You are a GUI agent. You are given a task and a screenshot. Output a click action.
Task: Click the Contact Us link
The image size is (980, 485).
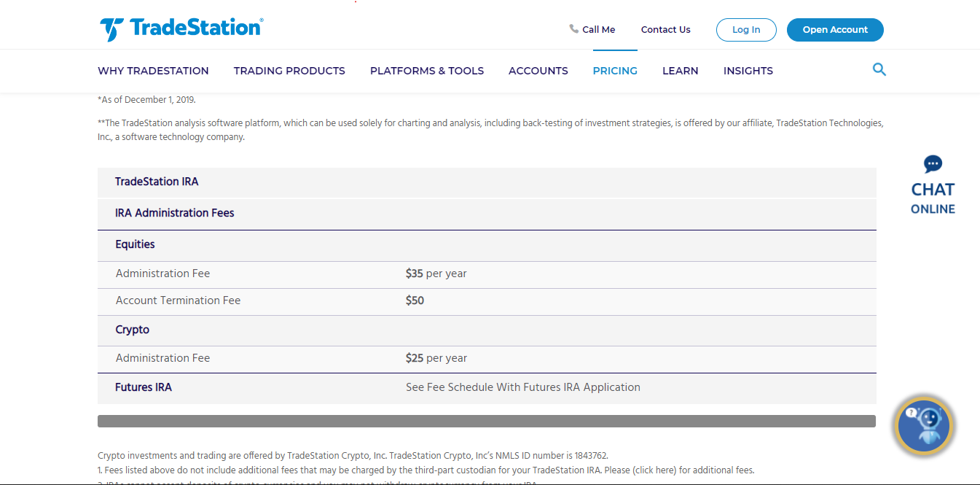[x=666, y=30]
